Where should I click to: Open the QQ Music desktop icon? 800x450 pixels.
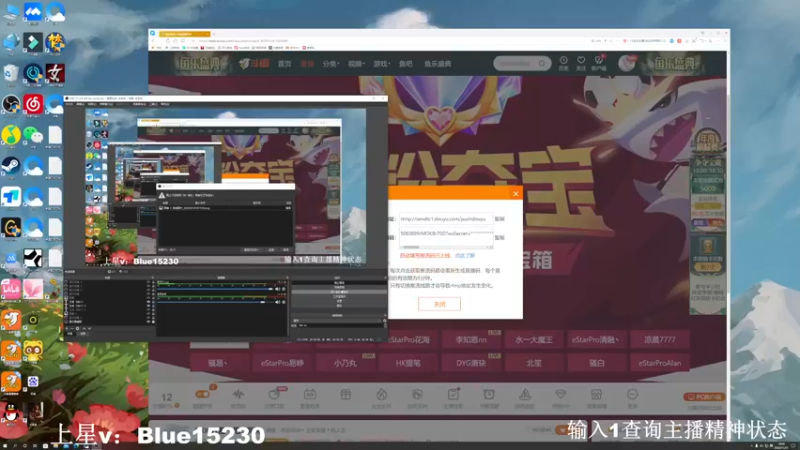(11, 135)
